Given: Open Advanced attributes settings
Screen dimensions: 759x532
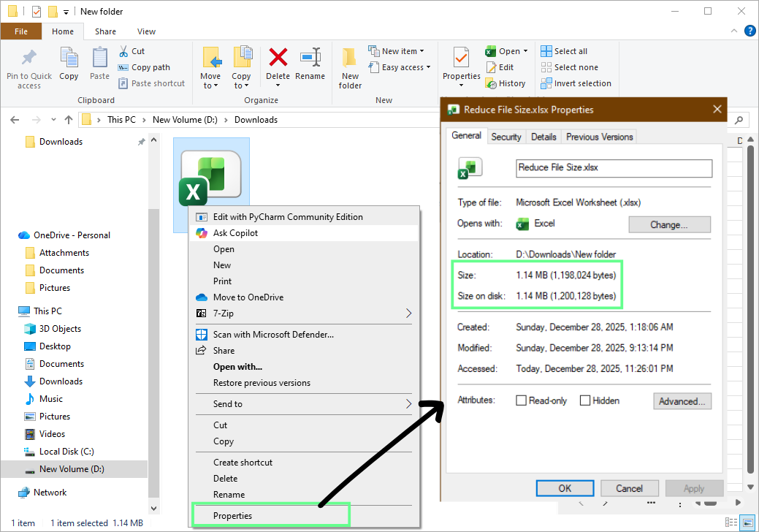Looking at the screenshot, I should click(682, 400).
